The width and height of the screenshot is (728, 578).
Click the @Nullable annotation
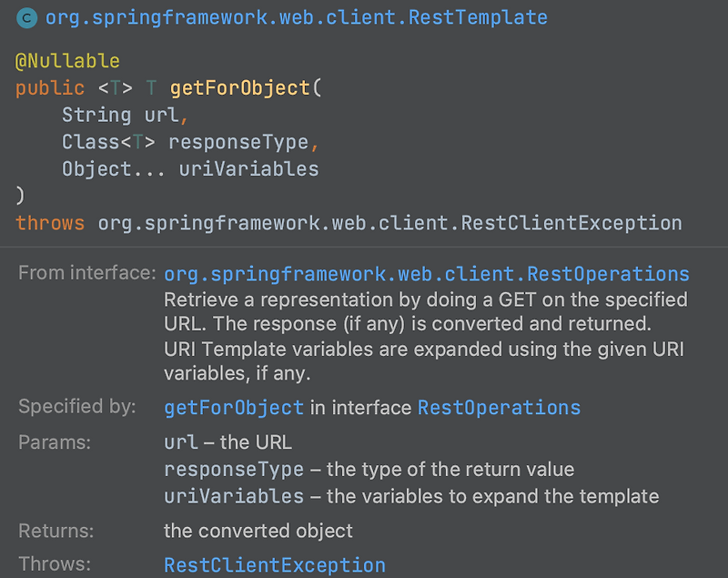67,61
